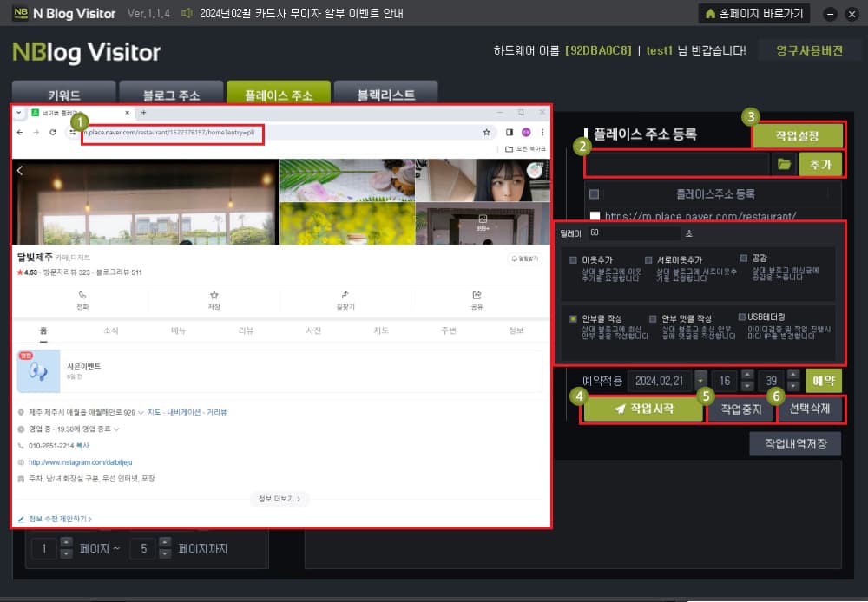Image resolution: width=868 pixels, height=602 pixels.
Task: Click the browser URL address bar
Action: pos(279,132)
